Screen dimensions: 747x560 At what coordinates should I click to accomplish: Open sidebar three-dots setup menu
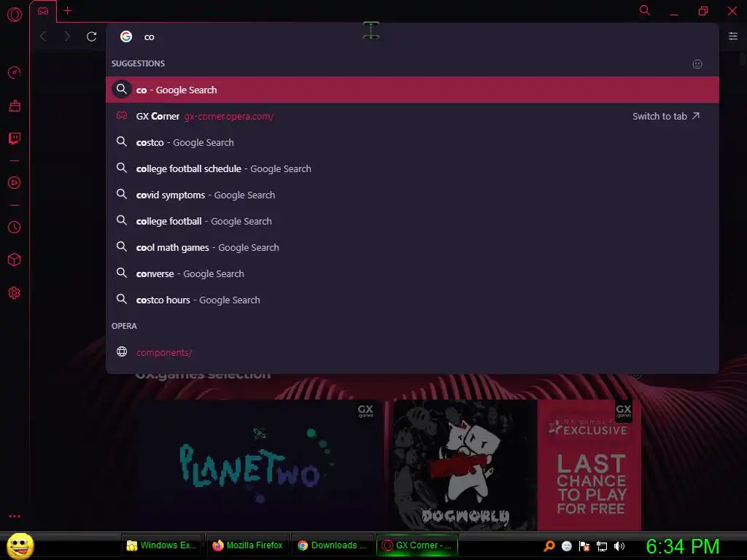pos(15,516)
